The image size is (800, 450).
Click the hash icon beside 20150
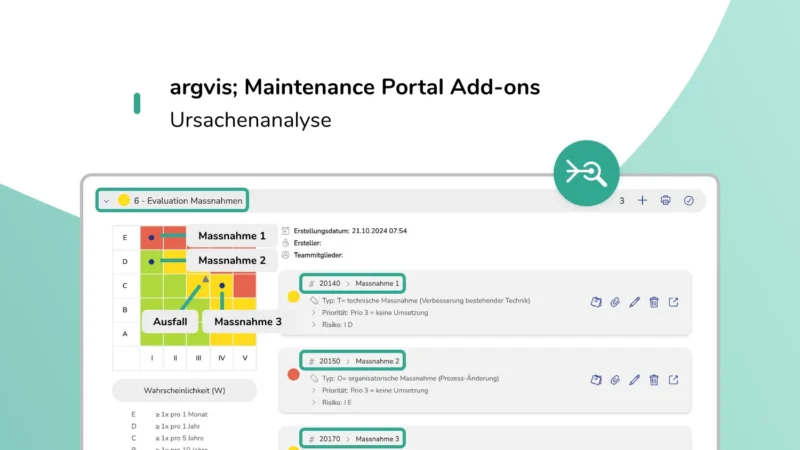click(x=311, y=361)
